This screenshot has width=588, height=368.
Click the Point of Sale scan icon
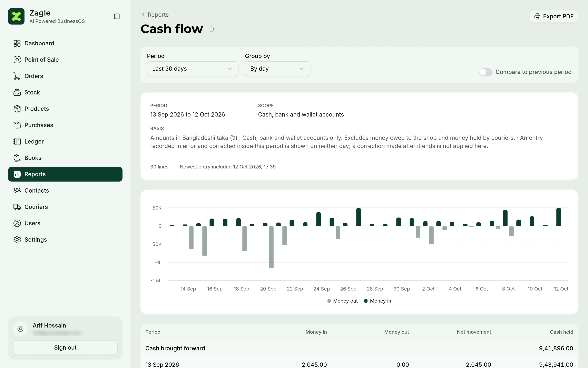click(17, 60)
